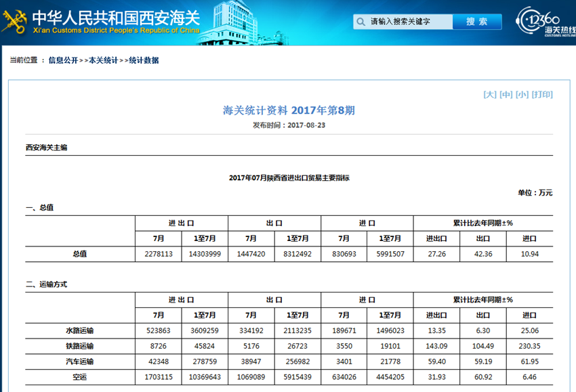Screen dimensions: 576x392
Task: Click the 一、总值 section heading
Action: [40, 208]
